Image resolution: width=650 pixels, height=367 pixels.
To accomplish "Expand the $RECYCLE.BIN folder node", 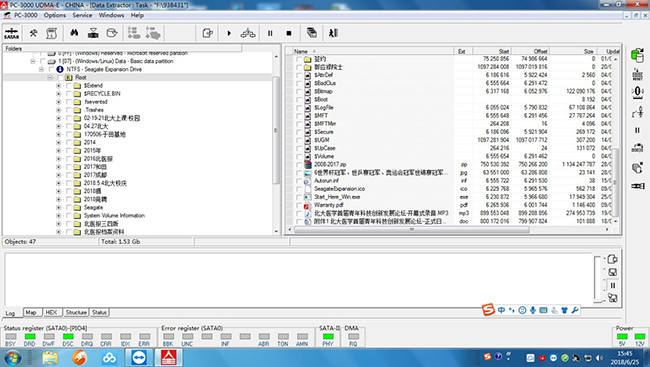I will coord(58,94).
